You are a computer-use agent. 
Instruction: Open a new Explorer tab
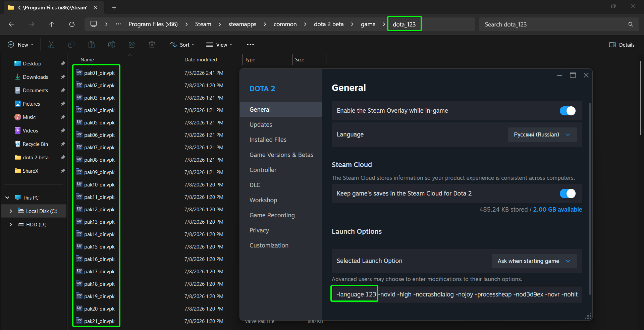pyautogui.click(x=114, y=7)
